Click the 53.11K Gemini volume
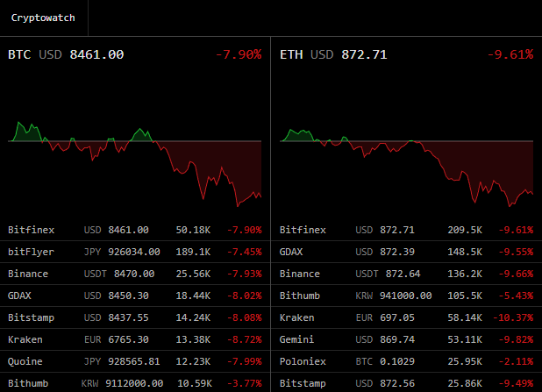542x392 pixels. tap(465, 339)
